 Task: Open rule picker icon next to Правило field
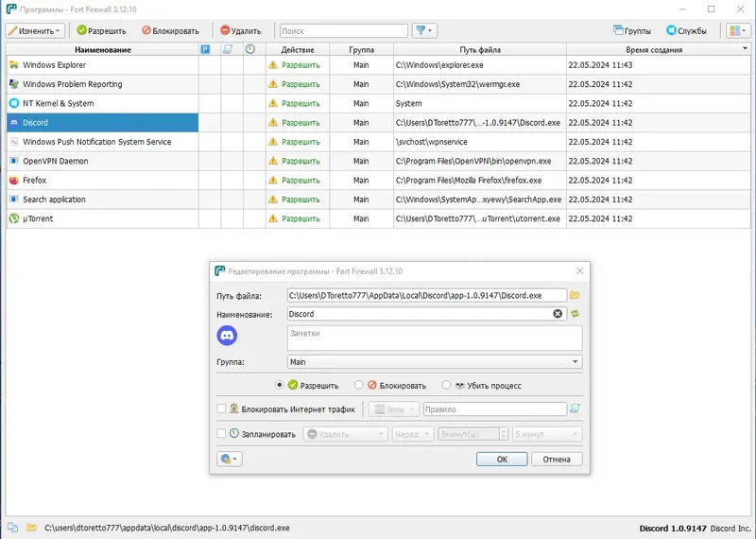[575, 409]
